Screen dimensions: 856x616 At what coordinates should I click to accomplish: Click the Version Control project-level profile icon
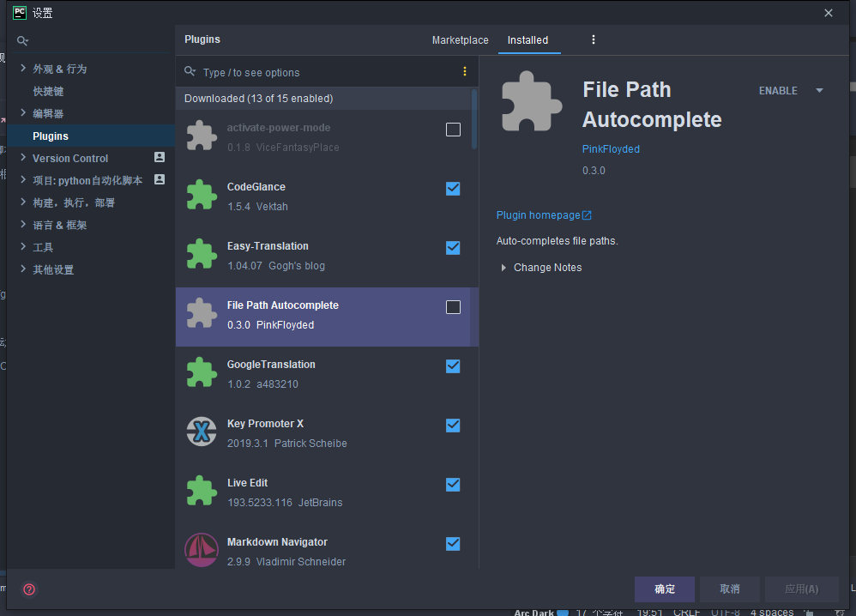(x=160, y=157)
